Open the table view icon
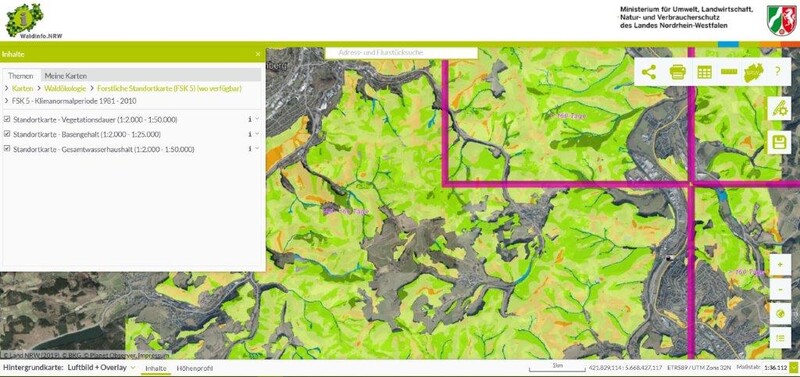 coord(704,72)
